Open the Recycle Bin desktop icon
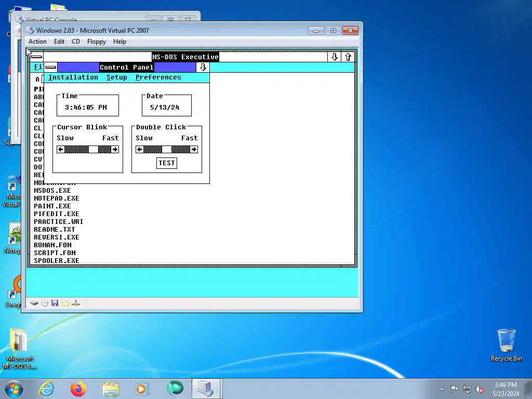The image size is (532, 399). click(506, 345)
